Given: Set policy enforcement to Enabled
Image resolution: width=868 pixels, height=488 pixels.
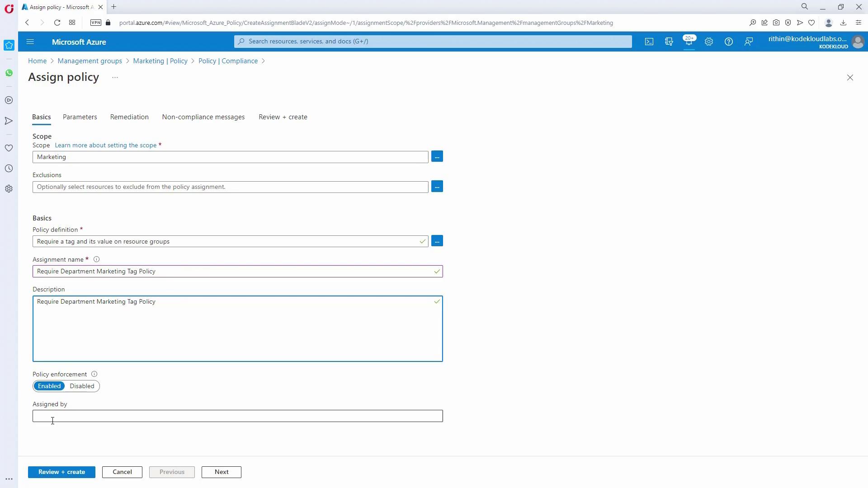Looking at the screenshot, I should point(49,386).
